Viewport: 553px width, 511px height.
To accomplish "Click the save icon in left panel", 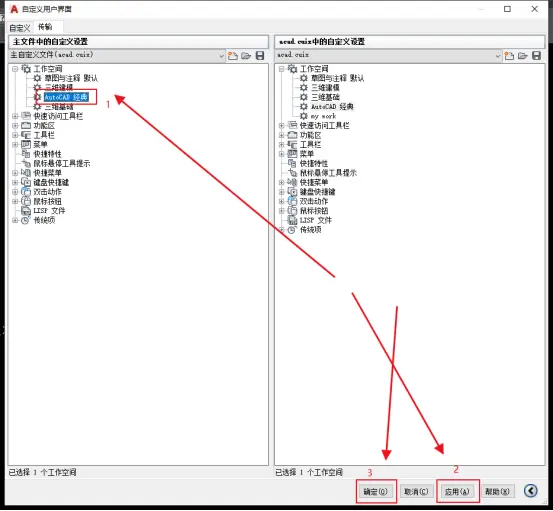I will pyautogui.click(x=260, y=56).
